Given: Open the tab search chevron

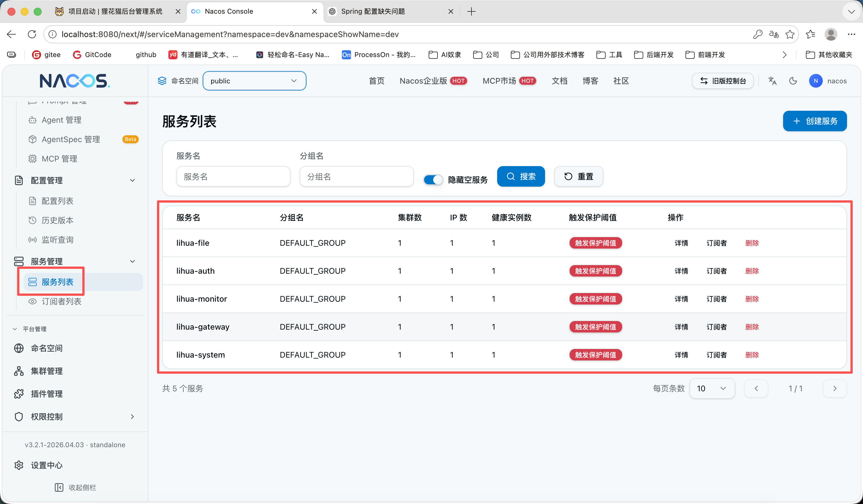Looking at the screenshot, I should coord(851,11).
